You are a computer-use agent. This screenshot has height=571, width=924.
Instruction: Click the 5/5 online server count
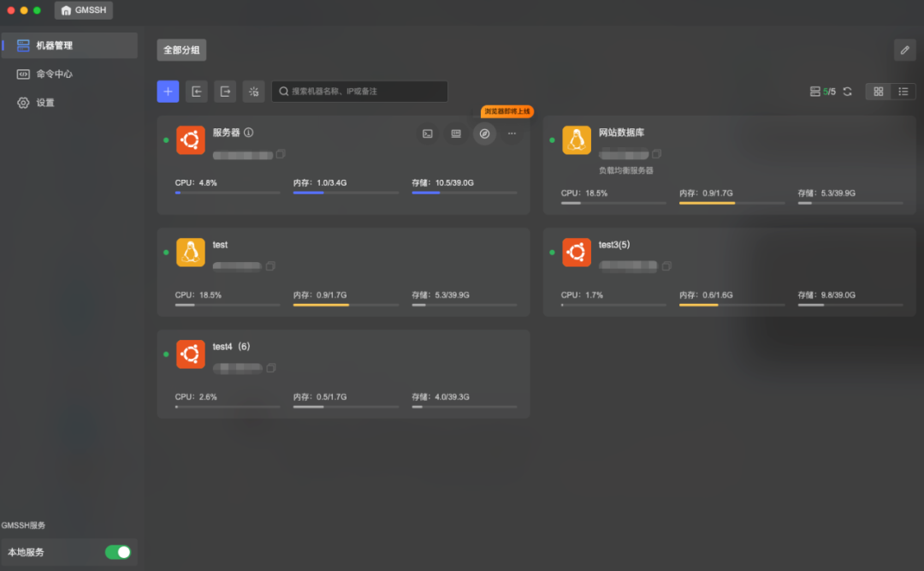(829, 92)
